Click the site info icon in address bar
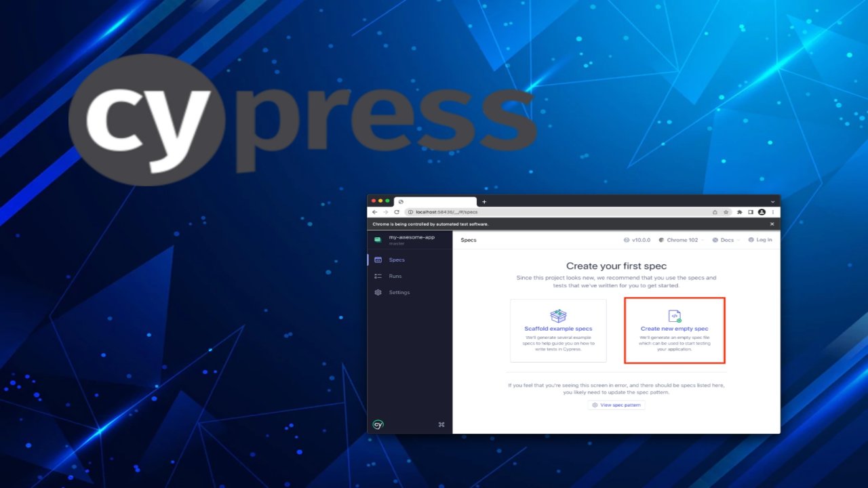The height and width of the screenshot is (488, 868). 411,212
